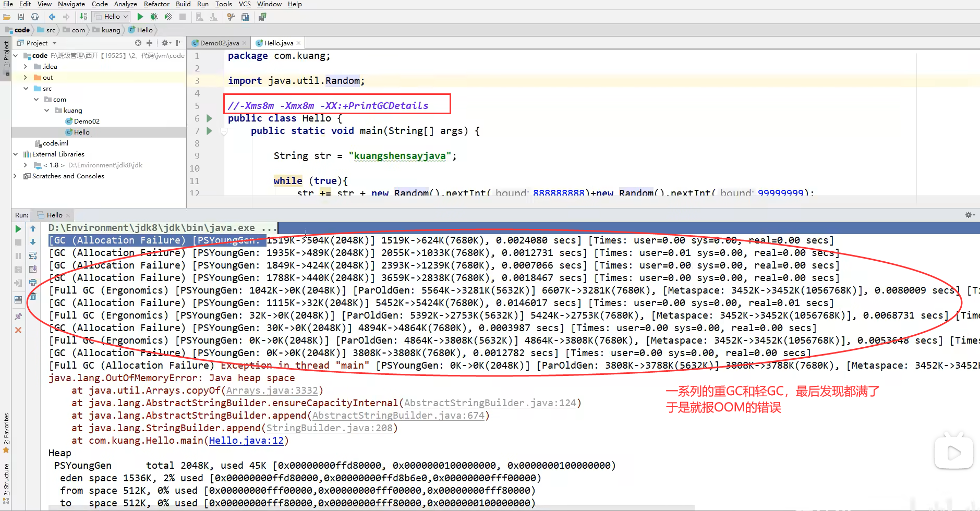The width and height of the screenshot is (980, 511).
Task: Click the src breadcrumb
Action: [46, 30]
